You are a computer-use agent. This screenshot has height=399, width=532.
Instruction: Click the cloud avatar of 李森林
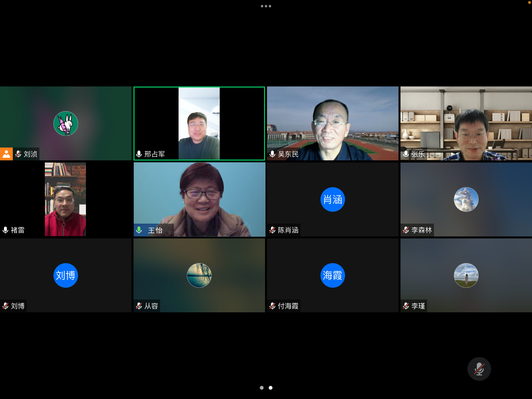(466, 199)
